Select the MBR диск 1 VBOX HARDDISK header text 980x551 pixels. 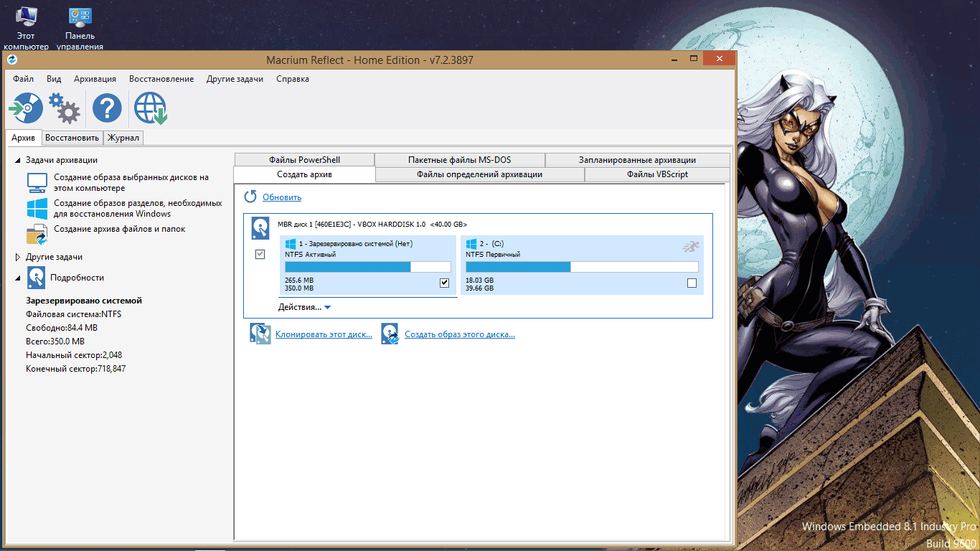coord(372,225)
